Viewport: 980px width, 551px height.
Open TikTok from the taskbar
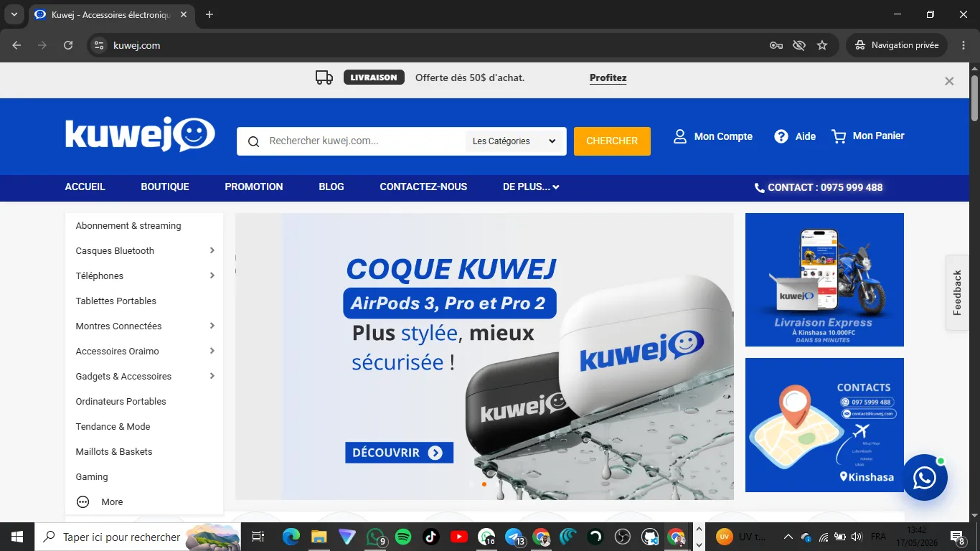tap(431, 537)
